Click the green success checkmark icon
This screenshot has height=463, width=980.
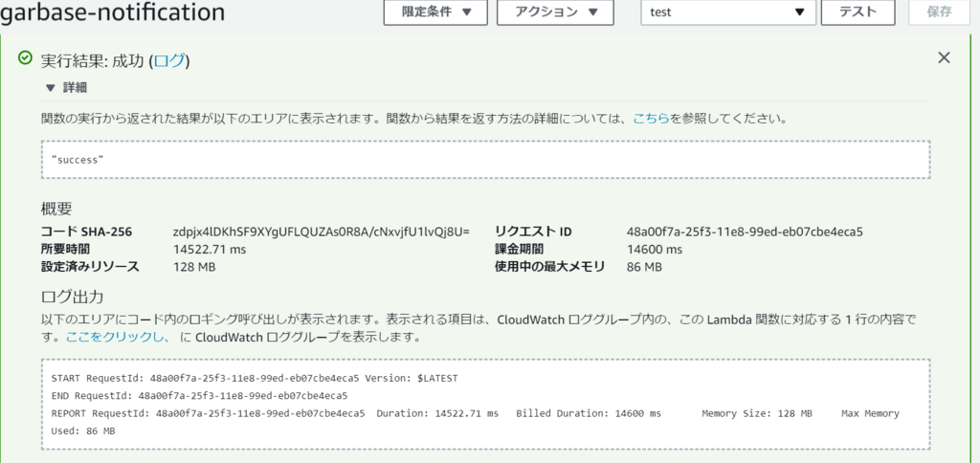tap(26, 59)
